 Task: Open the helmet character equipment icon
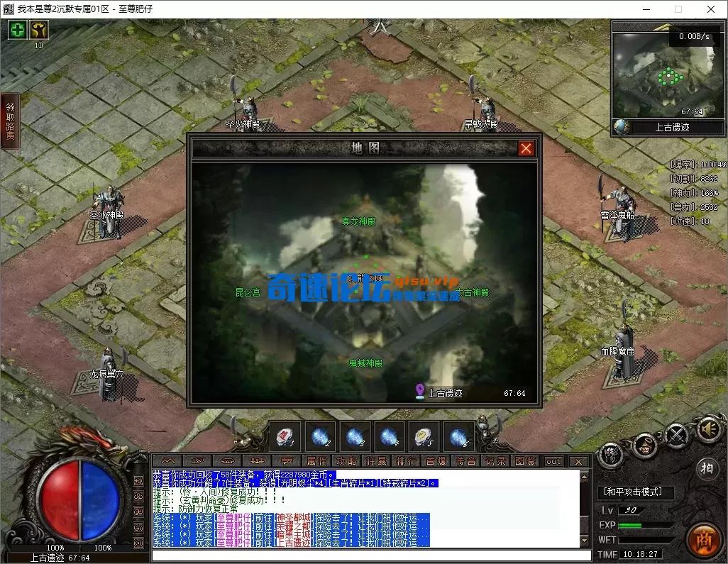pyautogui.click(x=611, y=455)
